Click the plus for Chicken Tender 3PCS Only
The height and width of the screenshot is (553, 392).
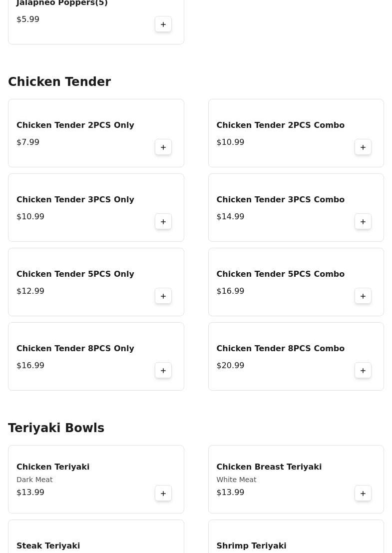click(x=163, y=222)
